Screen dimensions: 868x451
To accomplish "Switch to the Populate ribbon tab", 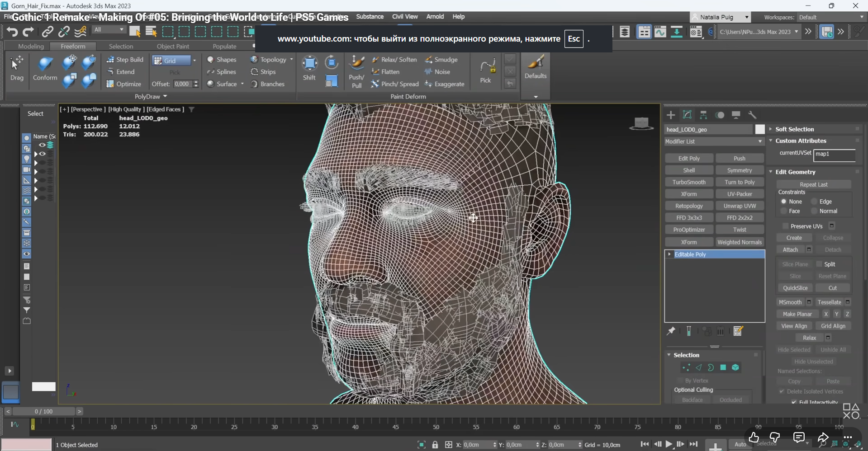I will coord(224,46).
